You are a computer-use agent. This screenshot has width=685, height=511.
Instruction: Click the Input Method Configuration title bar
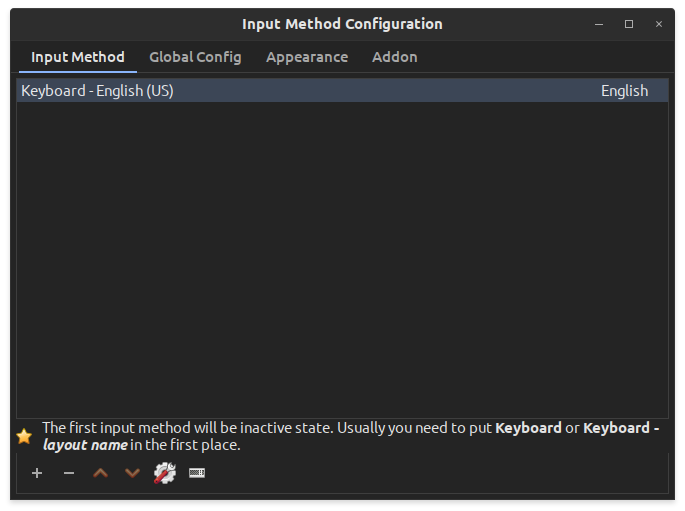tap(342, 24)
